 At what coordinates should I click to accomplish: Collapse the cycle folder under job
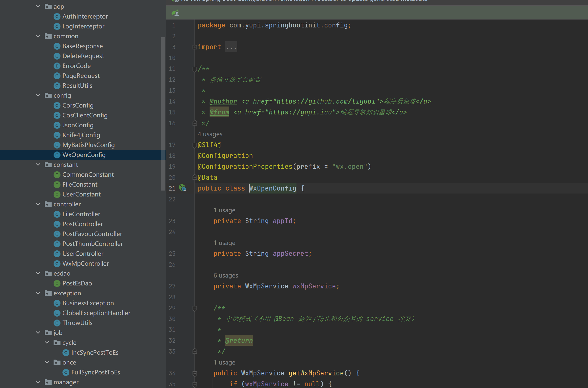click(47, 343)
